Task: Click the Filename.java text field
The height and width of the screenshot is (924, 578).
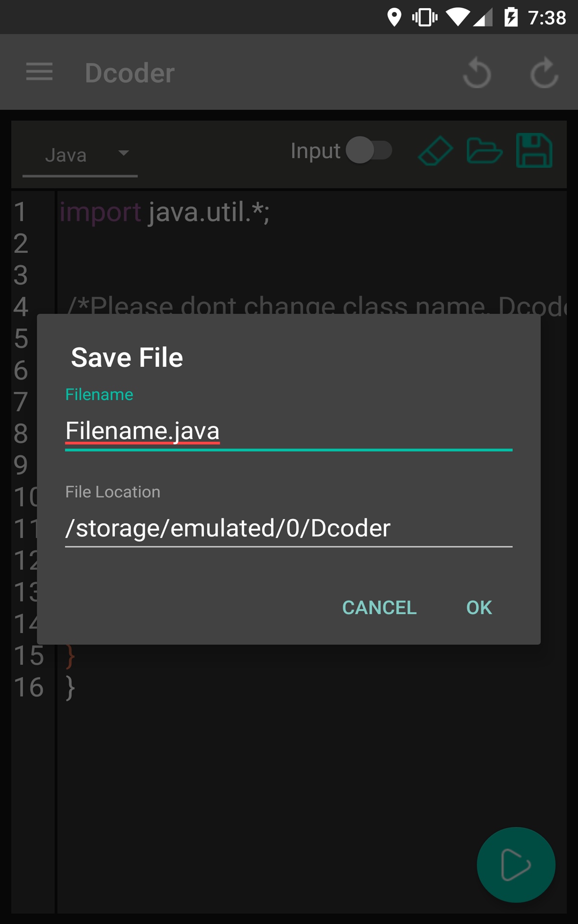Action: (288, 431)
